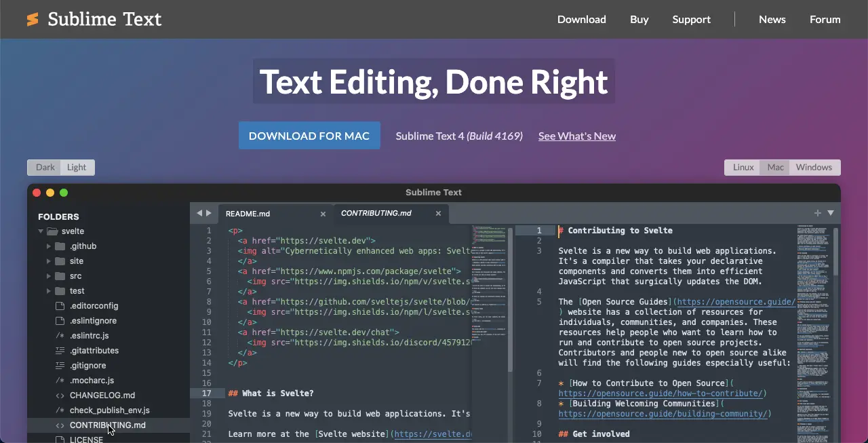The image size is (868, 443).
Task: Open the tab list dropdown arrow
Action: click(x=831, y=213)
